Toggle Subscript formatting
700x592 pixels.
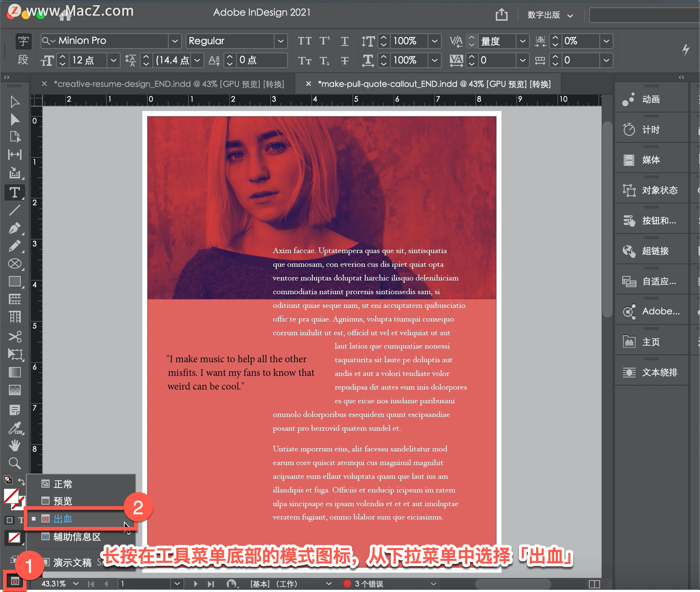325,60
